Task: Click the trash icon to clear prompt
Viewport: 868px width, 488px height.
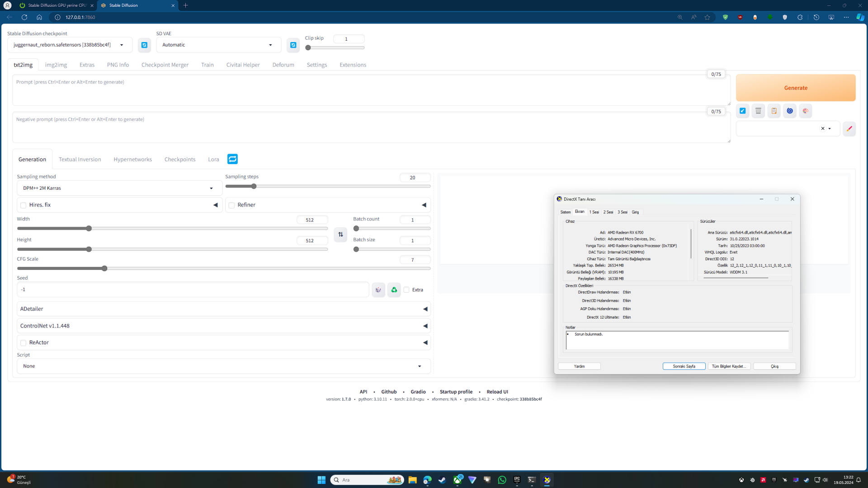Action: click(x=758, y=111)
